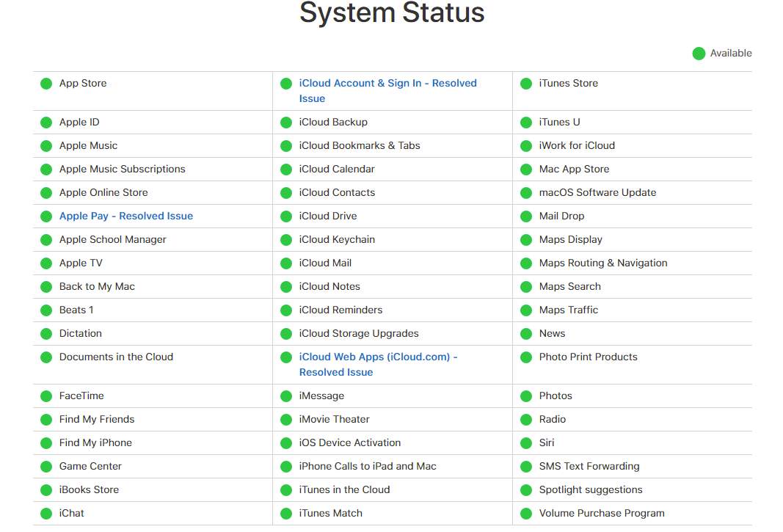Click the green status dot beside Apple Music

(46, 146)
